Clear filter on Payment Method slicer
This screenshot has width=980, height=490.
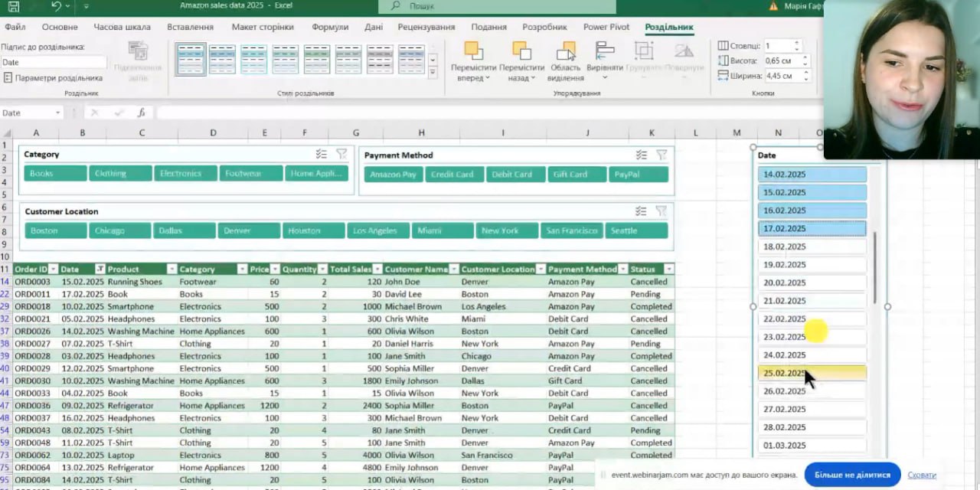[x=661, y=155]
